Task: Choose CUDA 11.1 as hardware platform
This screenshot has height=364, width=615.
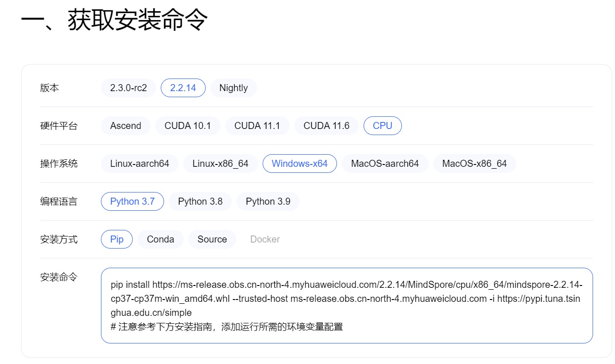Action: coord(257,125)
